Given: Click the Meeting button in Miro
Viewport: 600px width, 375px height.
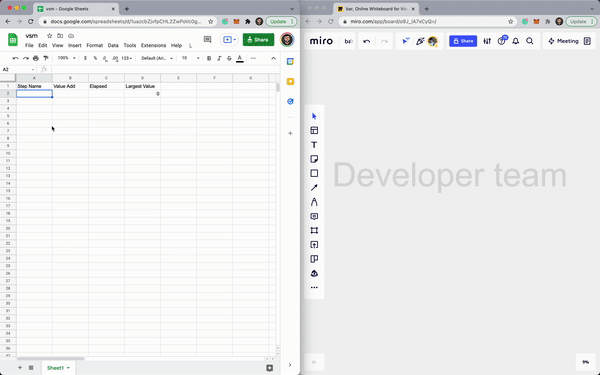Looking at the screenshot, I should click(563, 41).
